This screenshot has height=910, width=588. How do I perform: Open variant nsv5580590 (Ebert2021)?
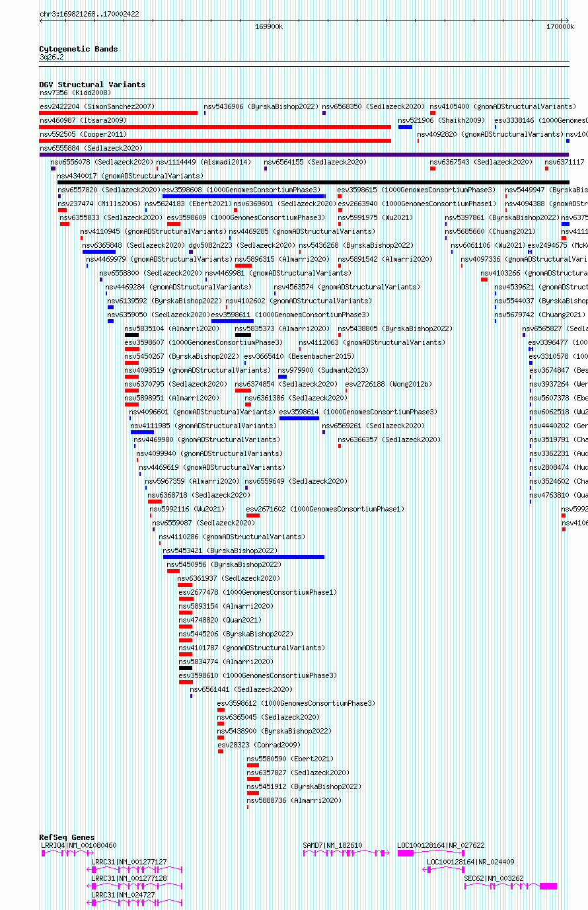290,759
